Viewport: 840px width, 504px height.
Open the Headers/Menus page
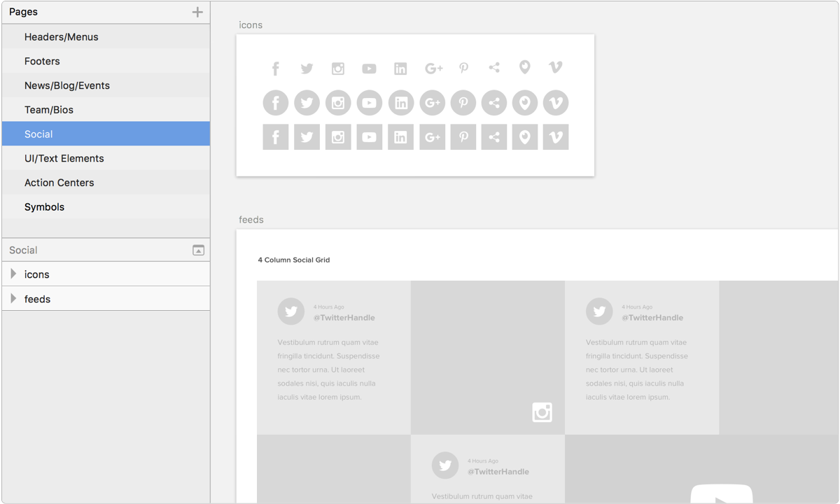click(106, 36)
